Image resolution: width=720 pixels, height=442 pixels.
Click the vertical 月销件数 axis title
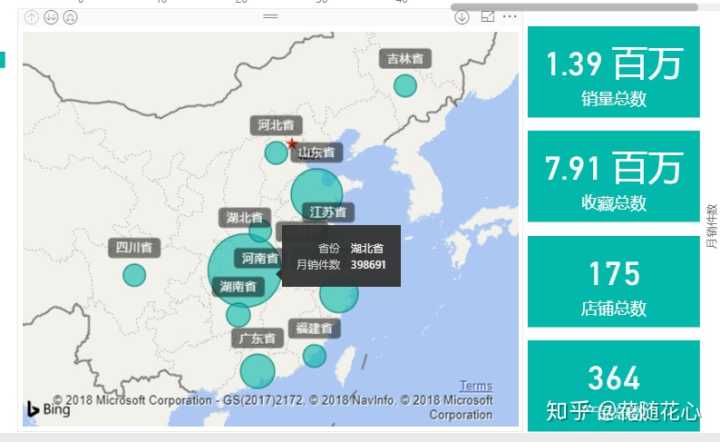pyautogui.click(x=711, y=226)
